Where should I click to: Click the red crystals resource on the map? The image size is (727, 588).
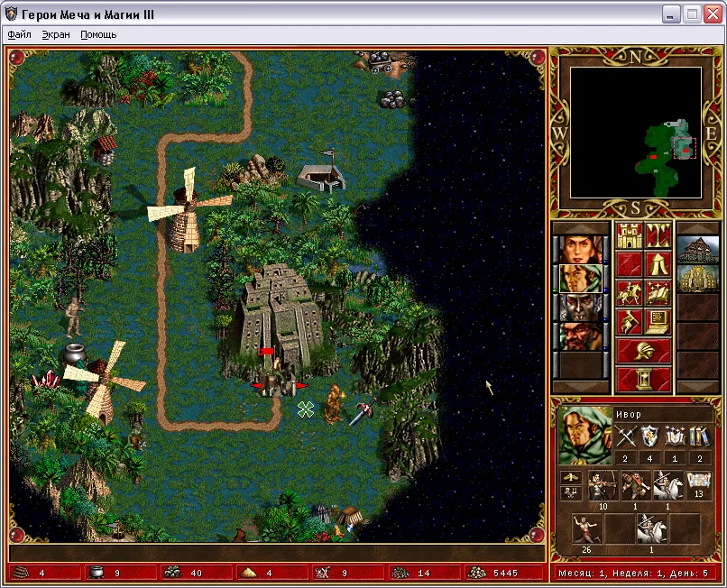(x=46, y=379)
